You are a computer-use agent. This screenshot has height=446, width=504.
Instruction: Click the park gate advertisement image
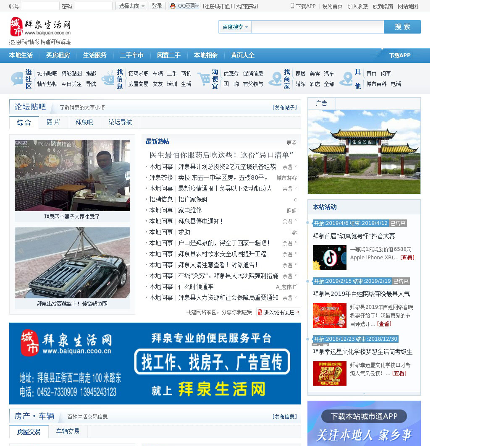click(364, 152)
